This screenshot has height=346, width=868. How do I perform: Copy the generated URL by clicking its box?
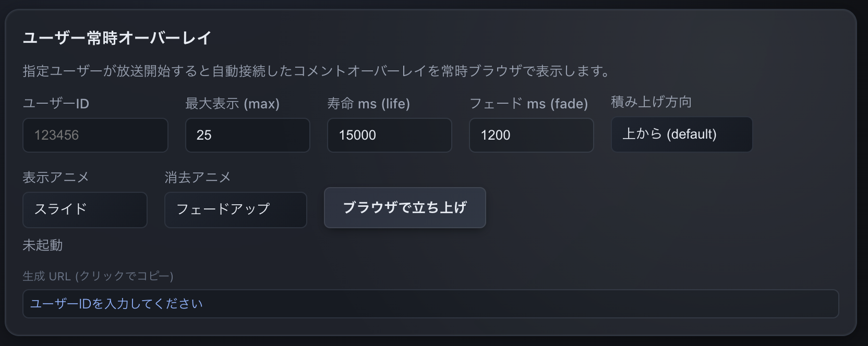pyautogui.click(x=430, y=304)
